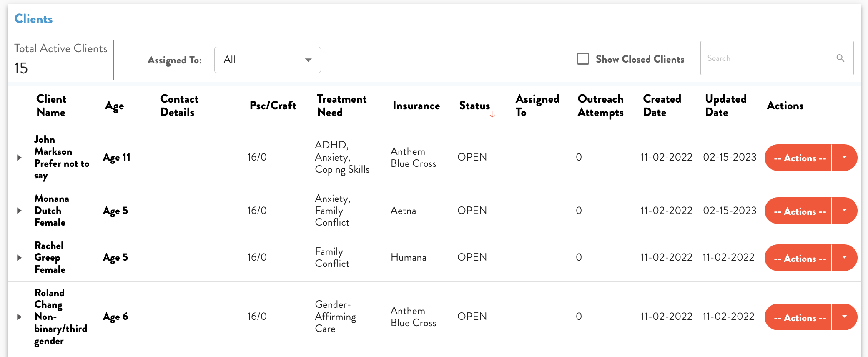Image resolution: width=868 pixels, height=357 pixels.
Task: Click client name Monana Dutch
Action: pos(52,204)
